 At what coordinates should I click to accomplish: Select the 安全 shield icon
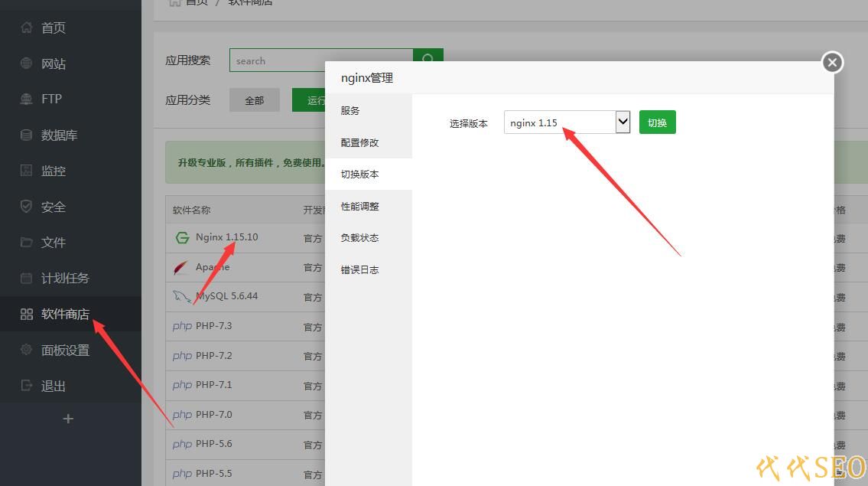click(x=27, y=207)
